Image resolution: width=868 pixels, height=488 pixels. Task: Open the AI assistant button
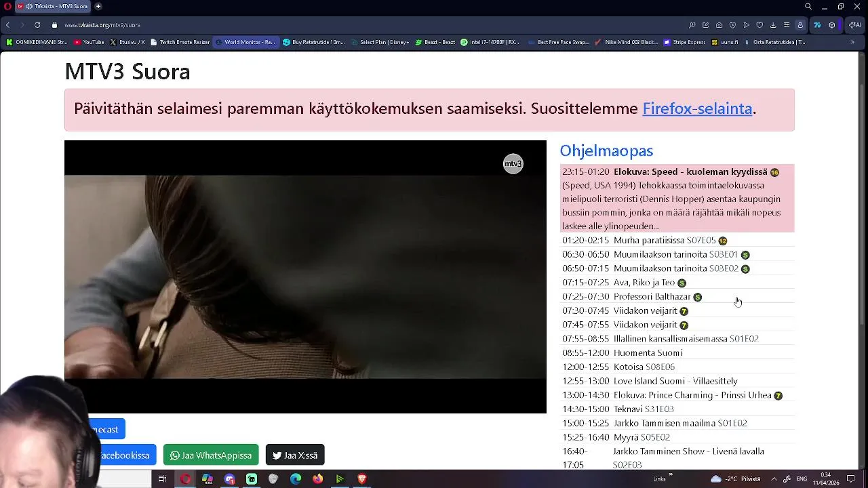855,25
